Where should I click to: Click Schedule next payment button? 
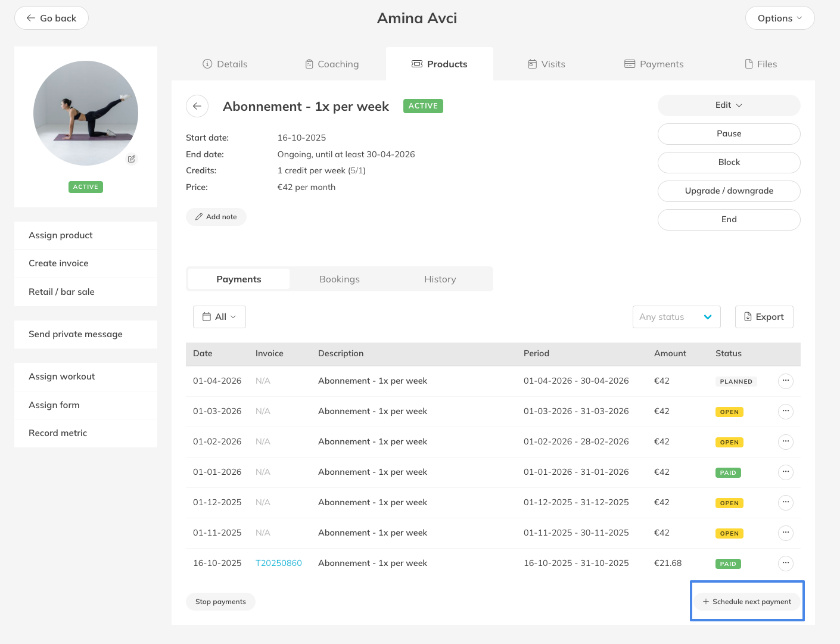[746, 602]
